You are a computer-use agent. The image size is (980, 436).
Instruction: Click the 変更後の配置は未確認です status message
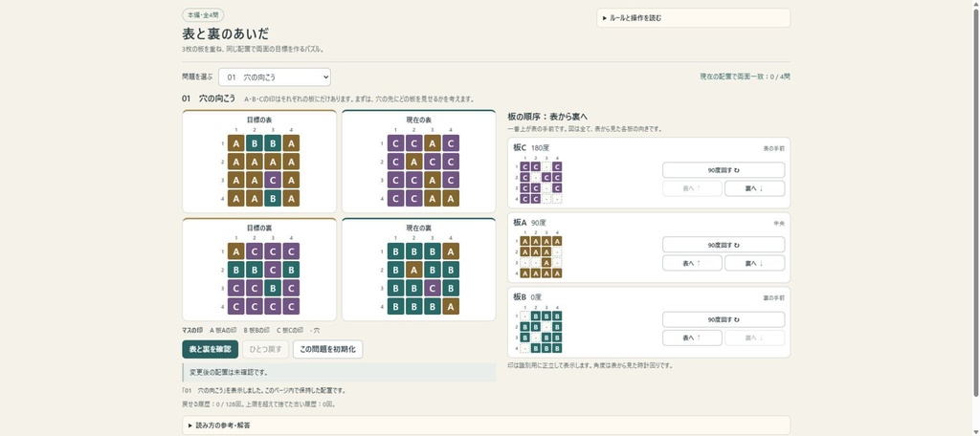tap(340, 372)
